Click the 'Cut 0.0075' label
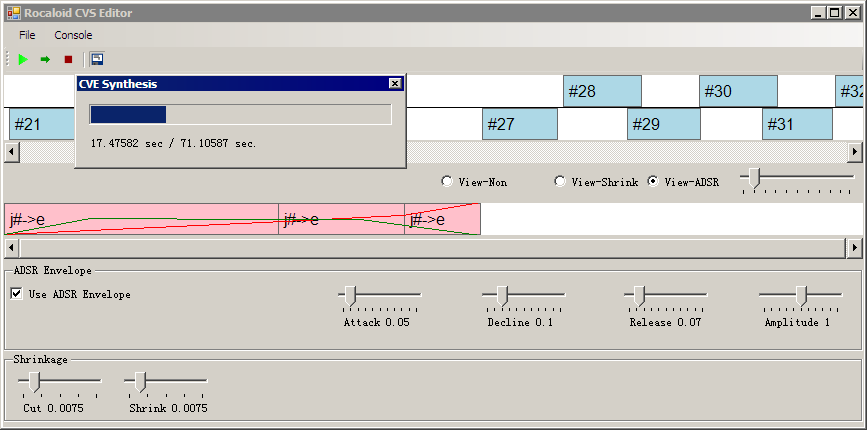 53,408
